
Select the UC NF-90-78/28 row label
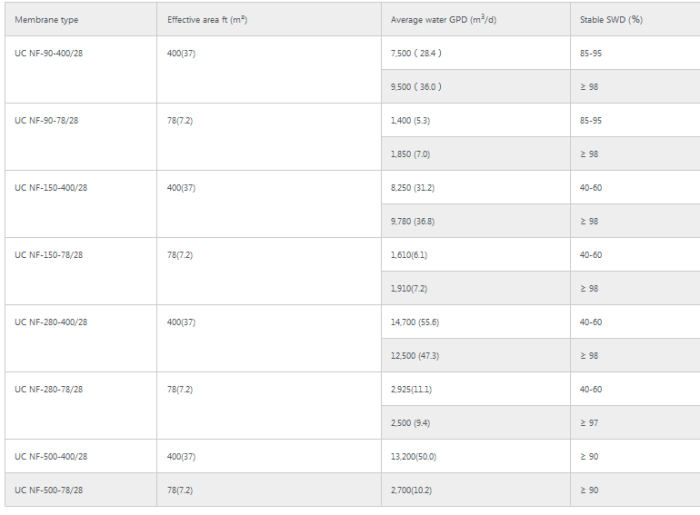tap(48, 120)
